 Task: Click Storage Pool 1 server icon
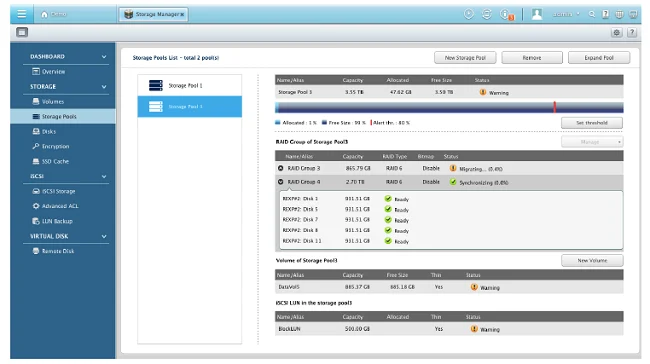[156, 85]
